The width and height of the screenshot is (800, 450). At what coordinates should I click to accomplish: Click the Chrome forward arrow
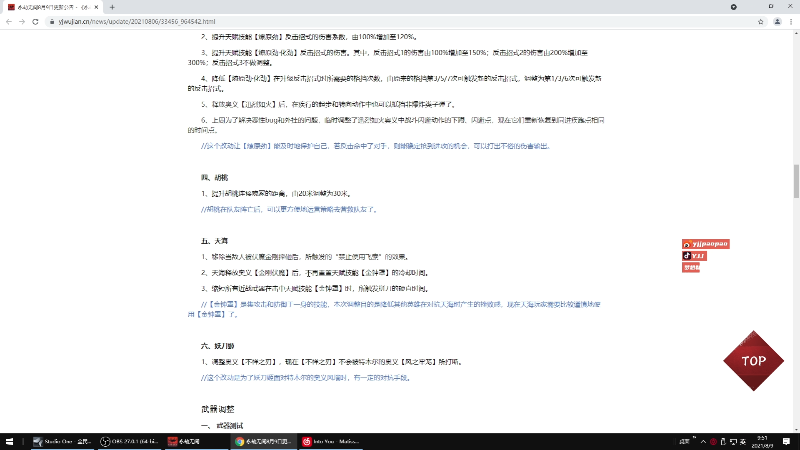tap(22, 21)
